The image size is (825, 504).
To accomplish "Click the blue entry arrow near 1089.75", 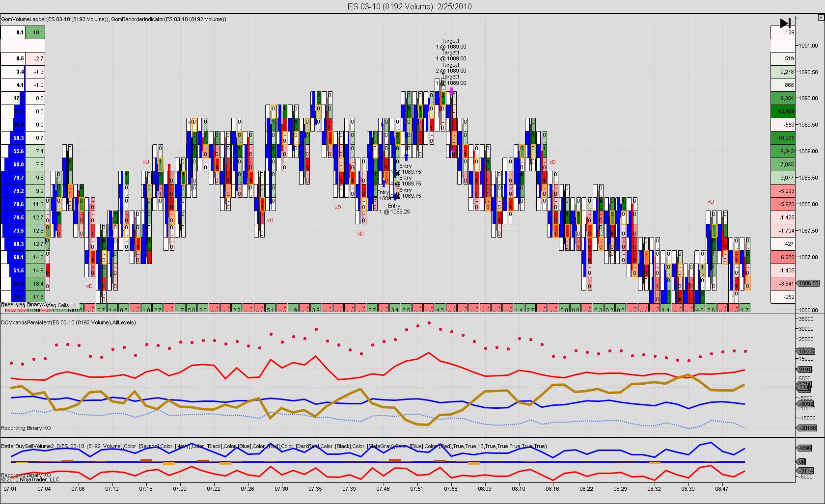I will click(406, 157).
